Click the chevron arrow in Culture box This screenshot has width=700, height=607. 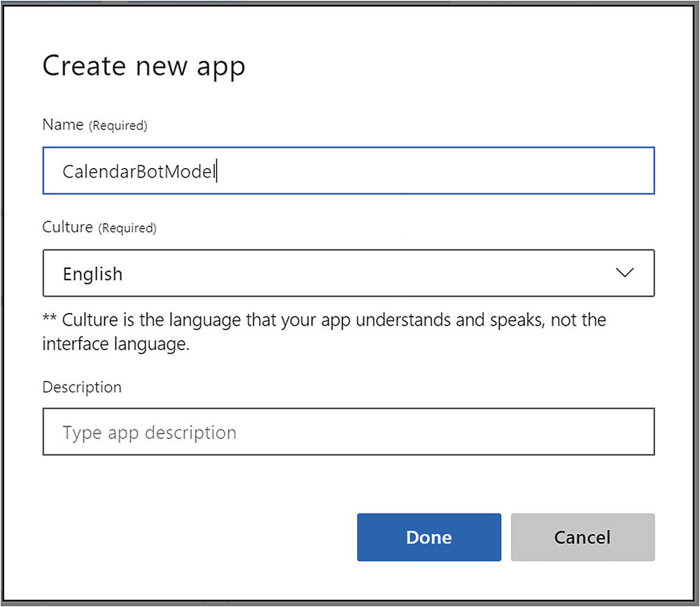[624, 273]
